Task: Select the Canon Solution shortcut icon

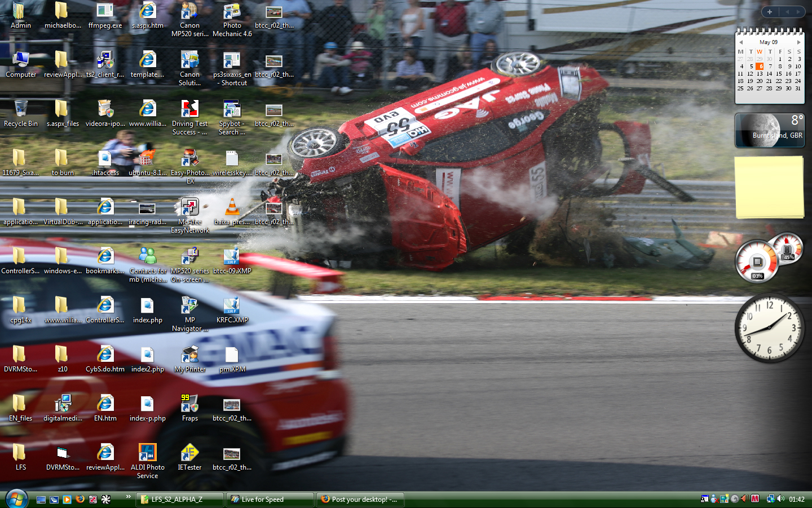Action: [x=189, y=69]
